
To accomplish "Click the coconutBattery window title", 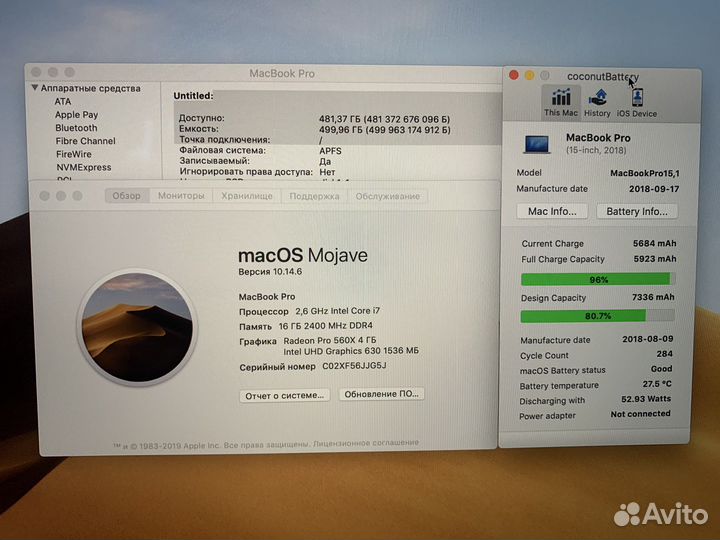I will [x=603, y=77].
